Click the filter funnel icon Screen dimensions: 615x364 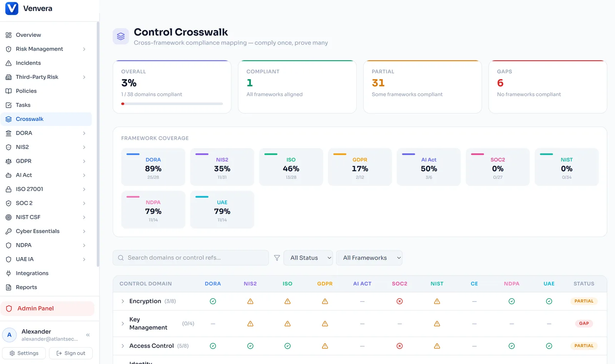pos(277,258)
